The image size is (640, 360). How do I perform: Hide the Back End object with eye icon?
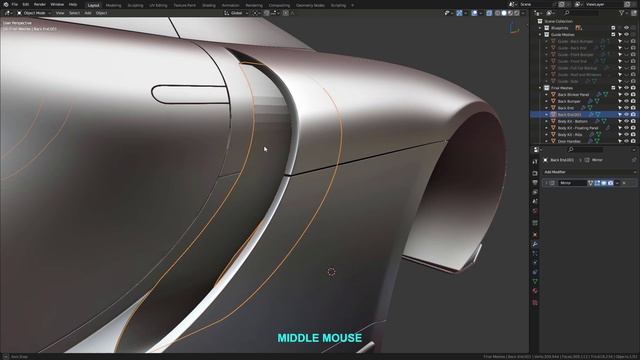pyautogui.click(x=627, y=108)
